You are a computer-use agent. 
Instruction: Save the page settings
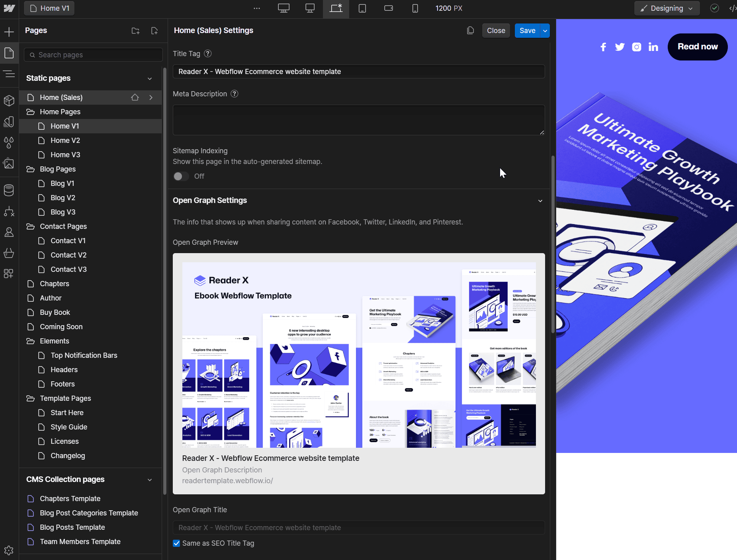point(527,31)
